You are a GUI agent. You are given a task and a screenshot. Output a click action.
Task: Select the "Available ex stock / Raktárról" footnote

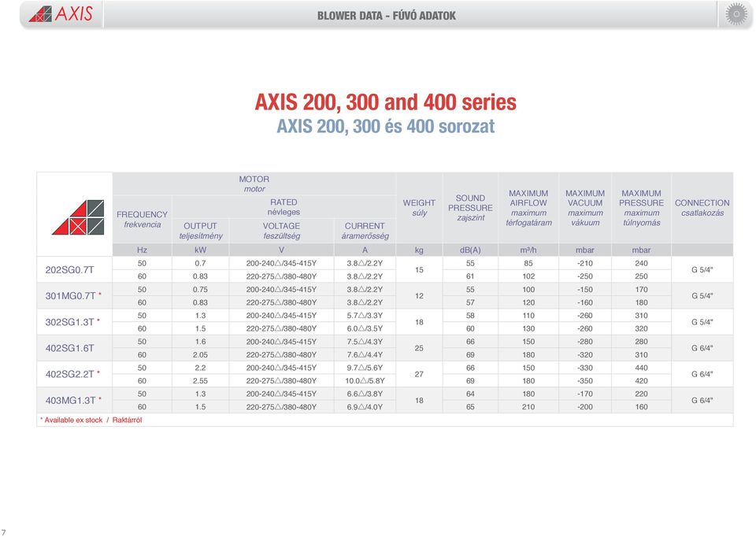(x=91, y=420)
